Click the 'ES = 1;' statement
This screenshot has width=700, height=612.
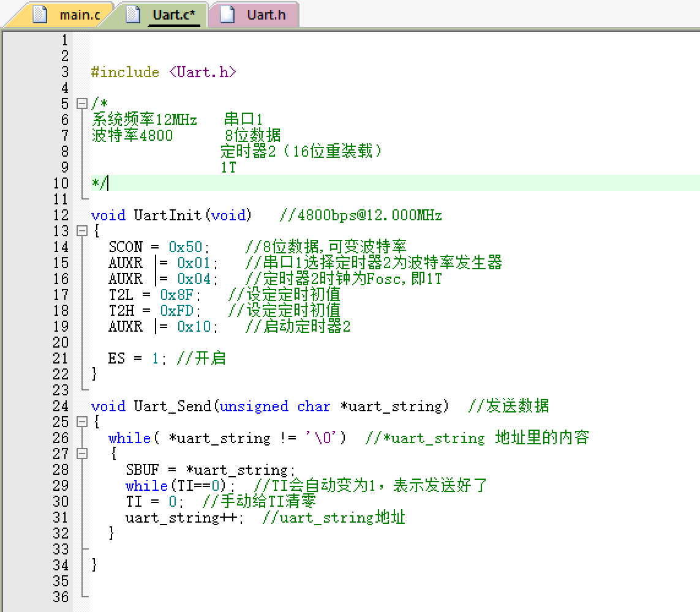coord(137,358)
